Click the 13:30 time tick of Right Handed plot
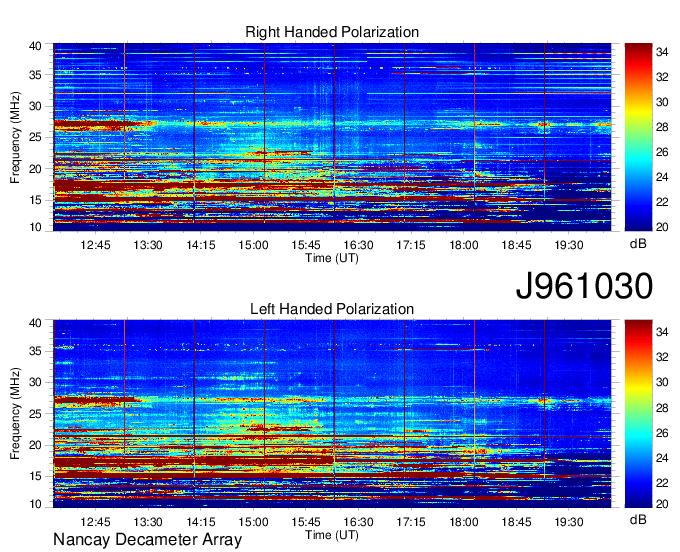 pos(148,245)
